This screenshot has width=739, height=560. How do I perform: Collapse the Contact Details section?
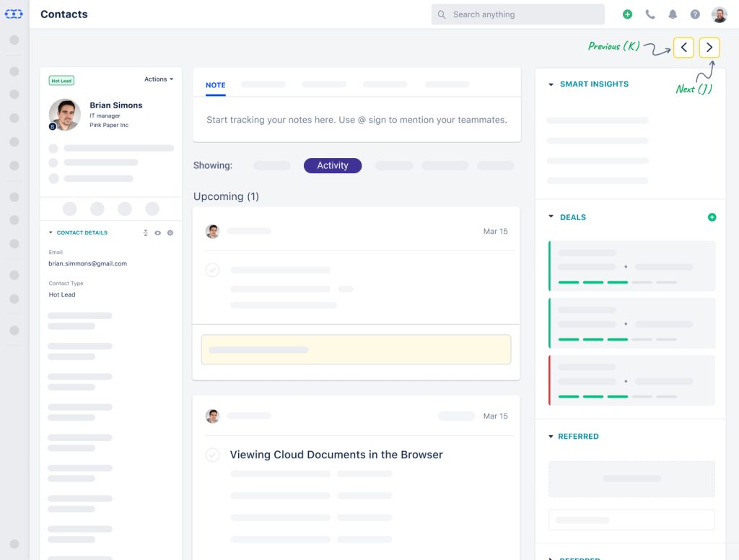tap(51, 233)
